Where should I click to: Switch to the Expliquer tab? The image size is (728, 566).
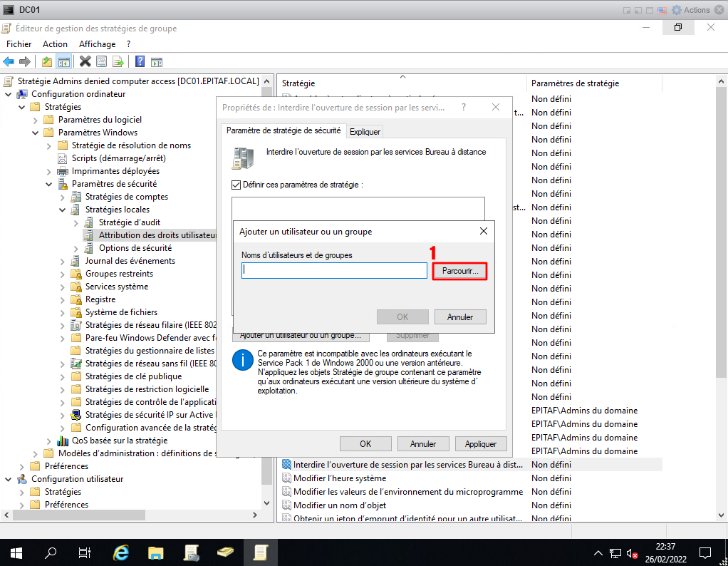[x=365, y=131]
